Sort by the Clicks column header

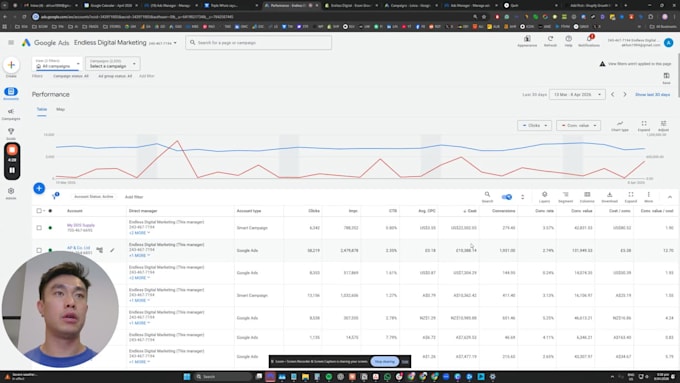coord(314,211)
